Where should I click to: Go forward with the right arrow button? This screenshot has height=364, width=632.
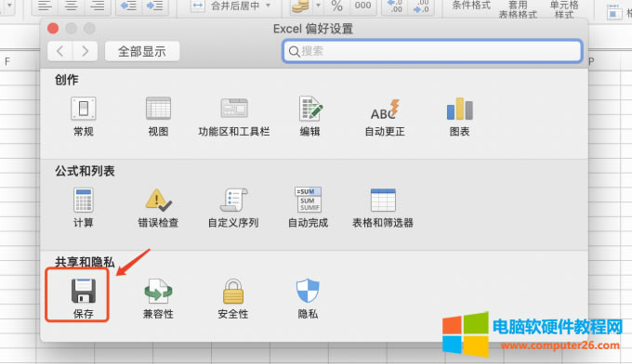click(86, 51)
